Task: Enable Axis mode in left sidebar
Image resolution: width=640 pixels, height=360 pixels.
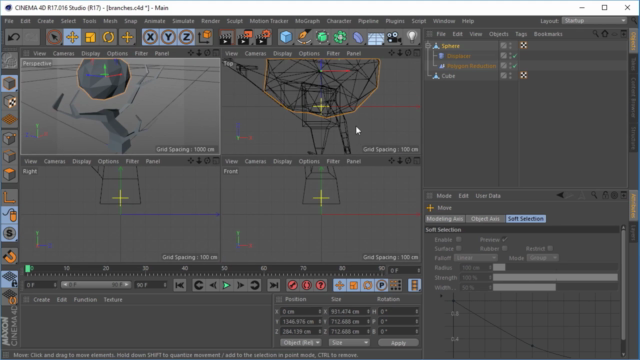Action: (9, 198)
